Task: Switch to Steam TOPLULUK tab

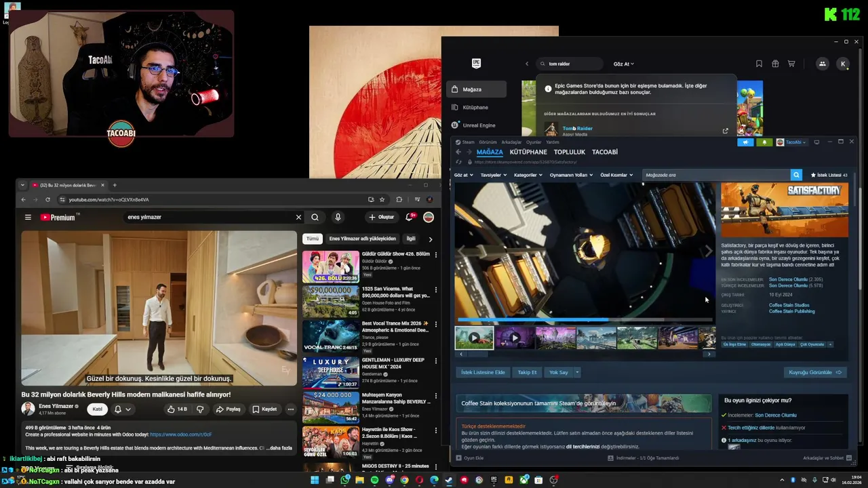Action: point(569,152)
